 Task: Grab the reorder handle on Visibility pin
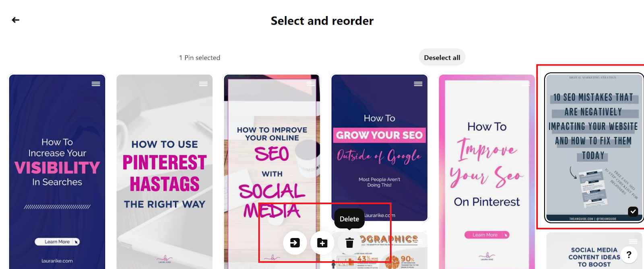(x=96, y=84)
